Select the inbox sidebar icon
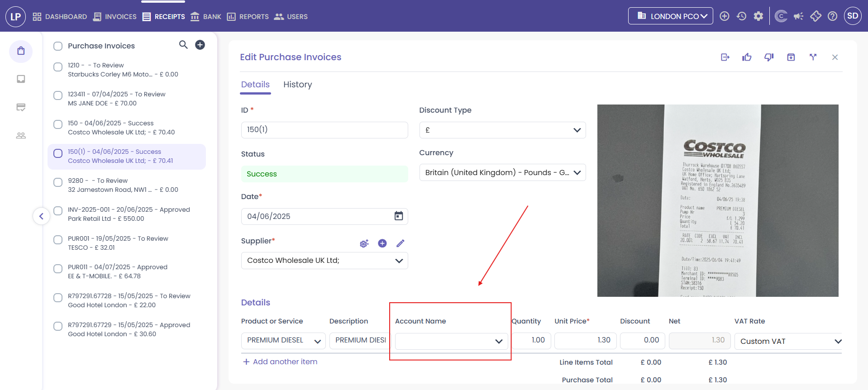 (x=21, y=79)
